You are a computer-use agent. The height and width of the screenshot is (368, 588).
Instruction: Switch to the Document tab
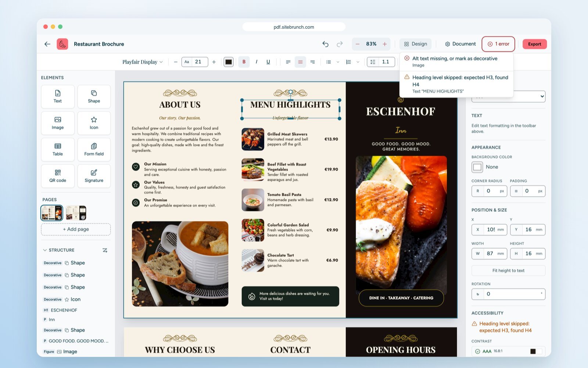coord(460,44)
